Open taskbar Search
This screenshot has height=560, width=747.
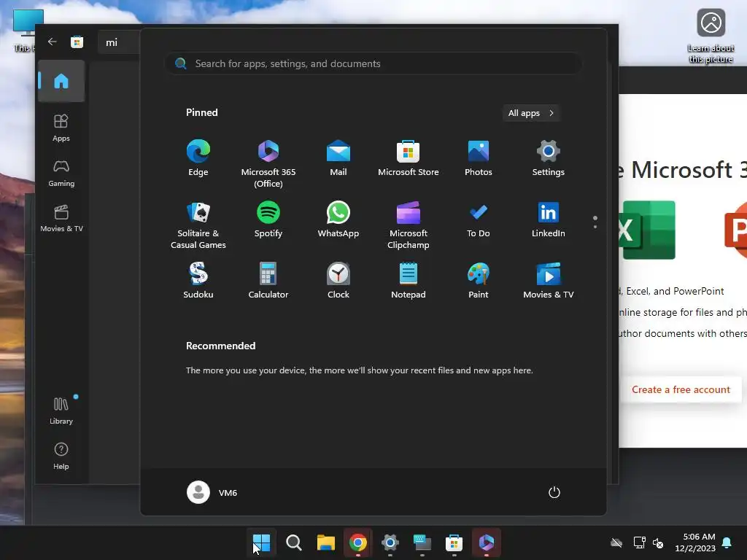(293, 542)
